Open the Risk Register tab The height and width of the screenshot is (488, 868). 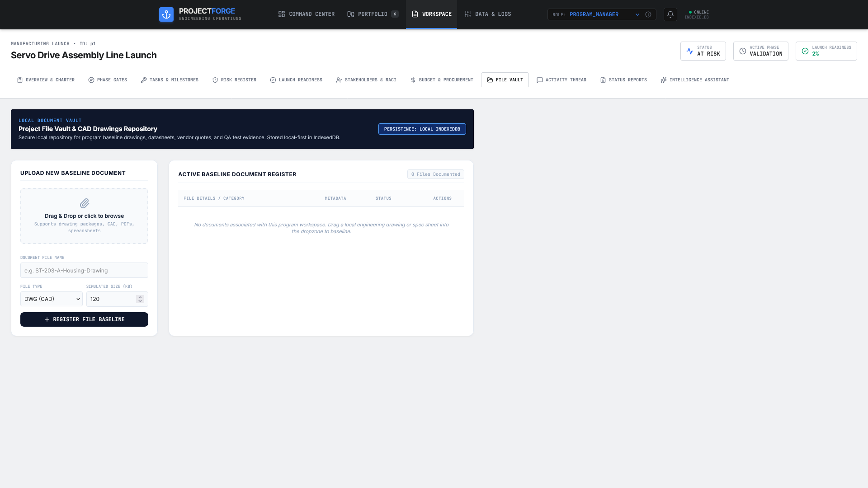234,80
